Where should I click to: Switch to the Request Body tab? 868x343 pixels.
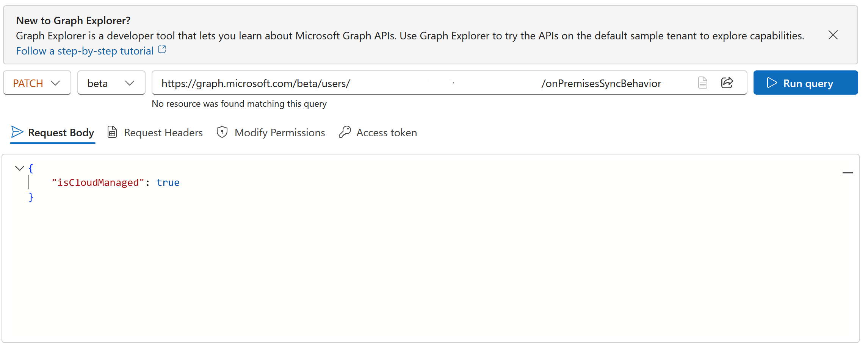[x=61, y=133]
